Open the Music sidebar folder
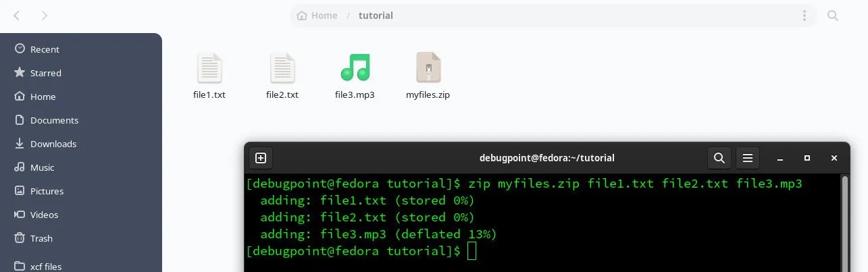The width and height of the screenshot is (868, 272). pos(42,167)
